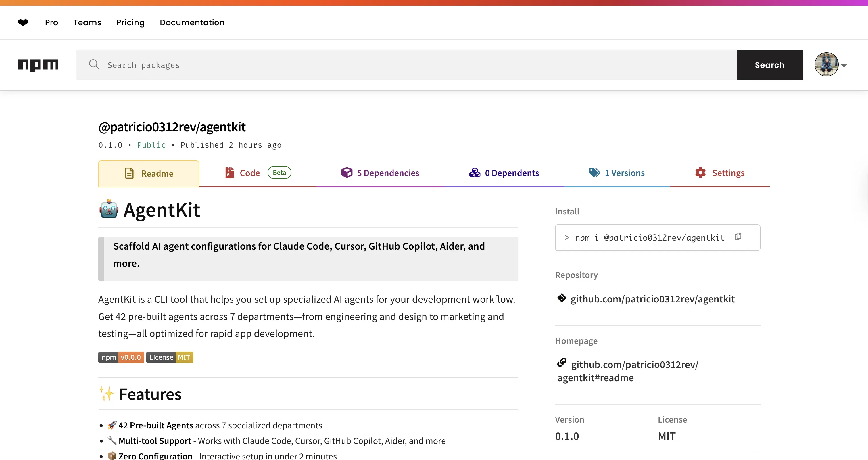Click the red zip file Code icon
The height and width of the screenshot is (460, 868).
point(229,172)
